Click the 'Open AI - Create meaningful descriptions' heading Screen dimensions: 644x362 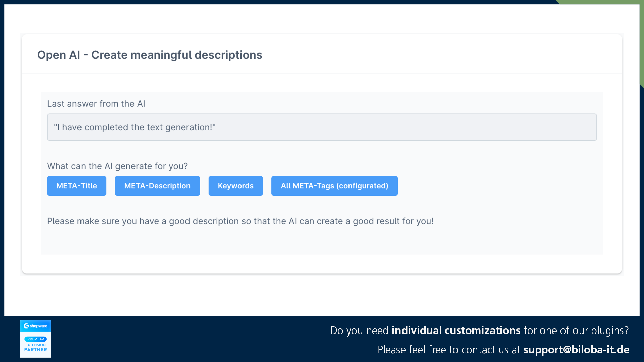[150, 55]
